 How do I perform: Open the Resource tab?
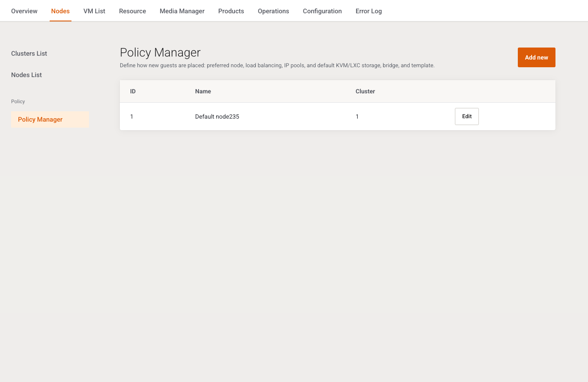point(132,11)
